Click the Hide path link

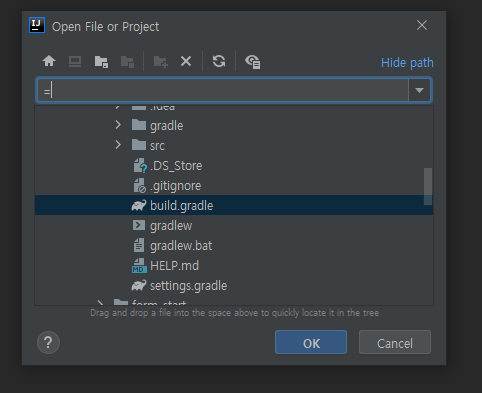click(x=407, y=63)
